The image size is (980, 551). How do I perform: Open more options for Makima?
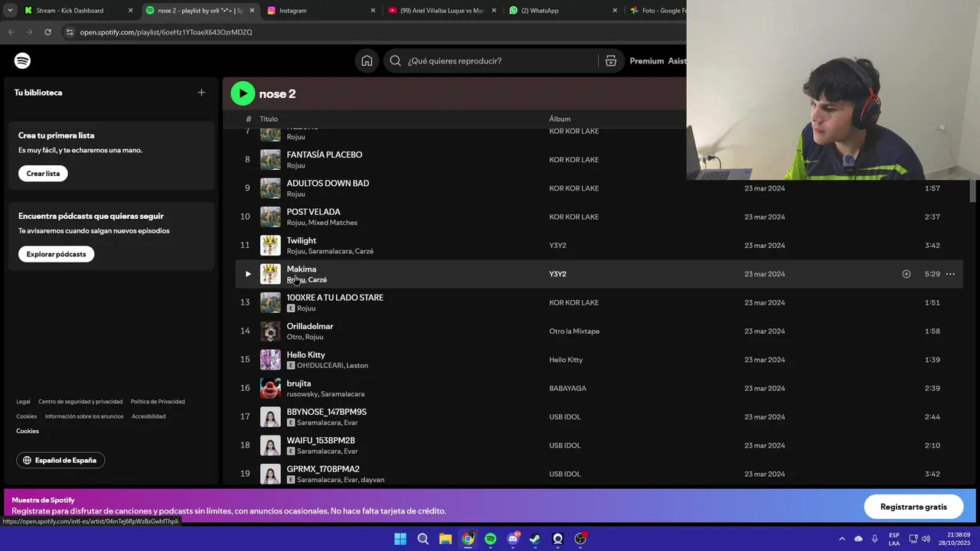point(950,274)
